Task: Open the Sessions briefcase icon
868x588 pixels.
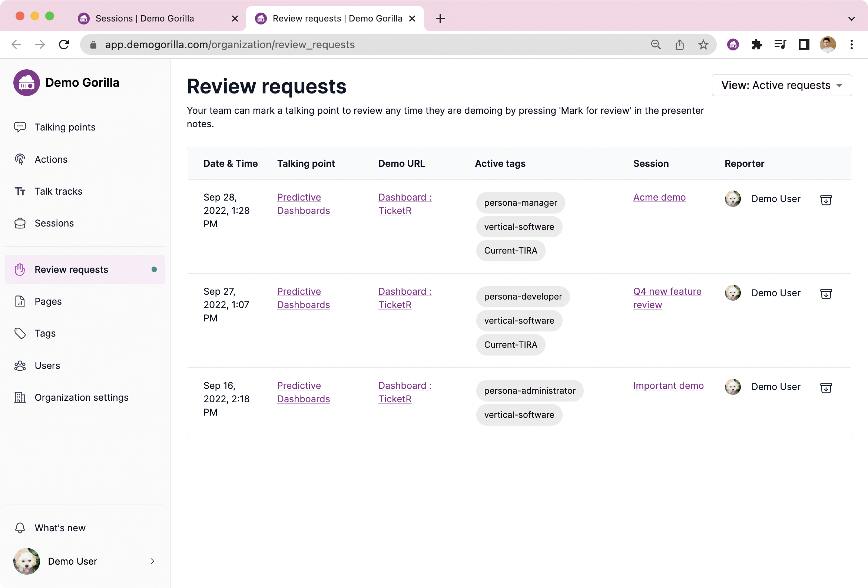Action: 20,223
